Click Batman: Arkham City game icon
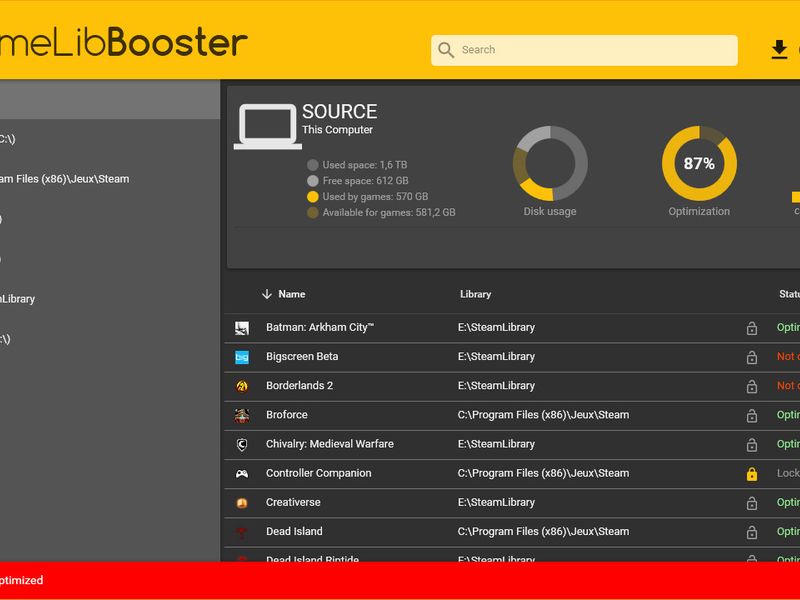This screenshot has height=600, width=800. tap(242, 328)
